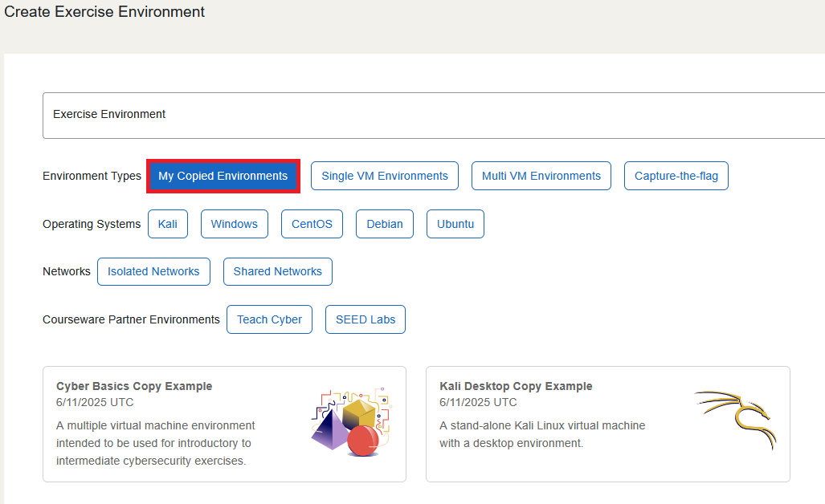Select Teach Cyber partner environments
Image resolution: width=825 pixels, height=504 pixels.
pos(269,319)
